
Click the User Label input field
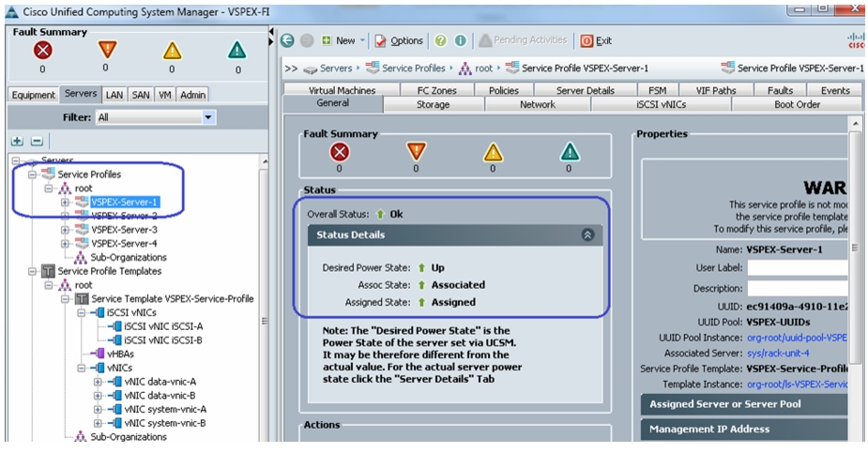click(x=798, y=267)
